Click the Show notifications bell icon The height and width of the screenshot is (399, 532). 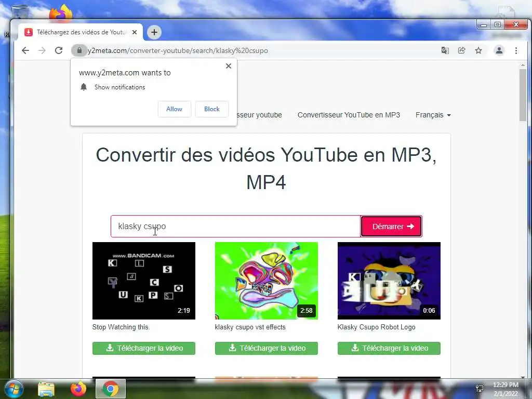click(84, 87)
